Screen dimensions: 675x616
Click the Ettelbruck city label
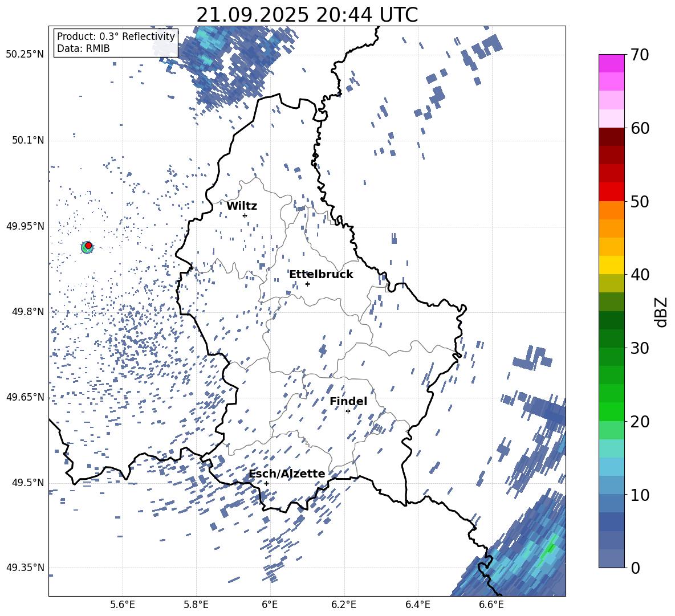click(x=321, y=275)
